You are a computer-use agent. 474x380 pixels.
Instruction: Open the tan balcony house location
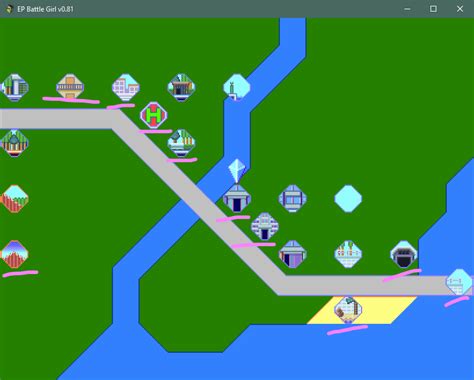70,87
